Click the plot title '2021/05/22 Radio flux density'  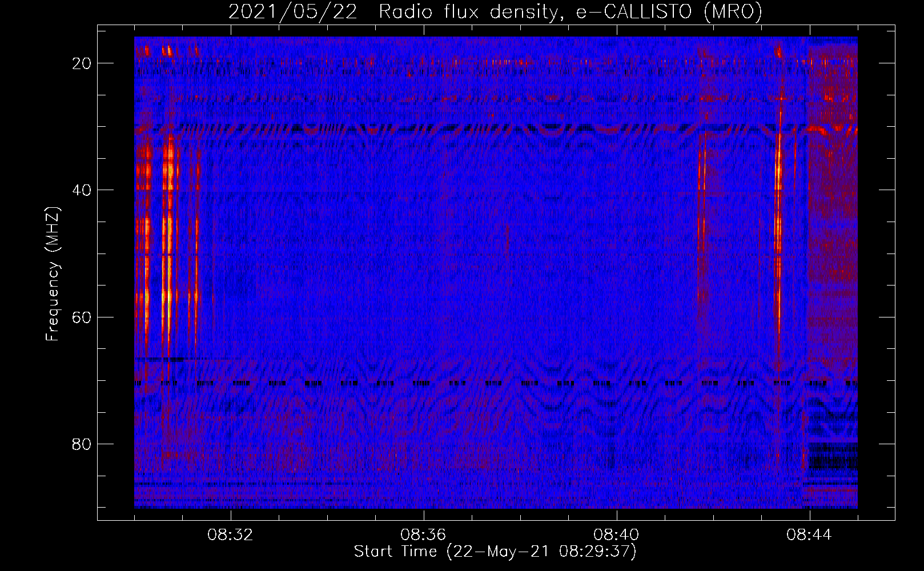(495, 12)
